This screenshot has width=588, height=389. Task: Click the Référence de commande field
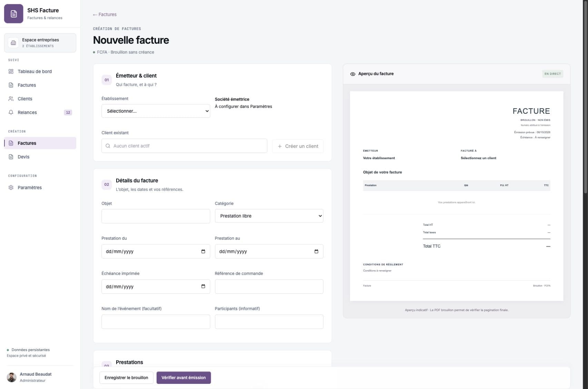tap(269, 287)
